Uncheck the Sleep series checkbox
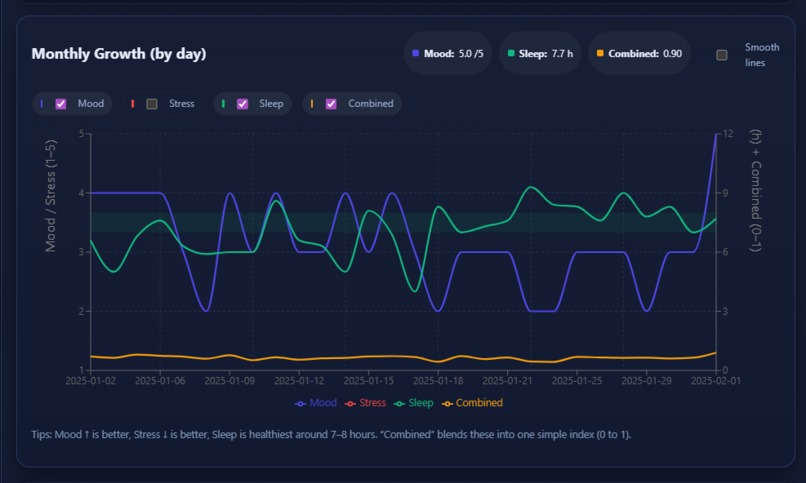 coord(242,104)
